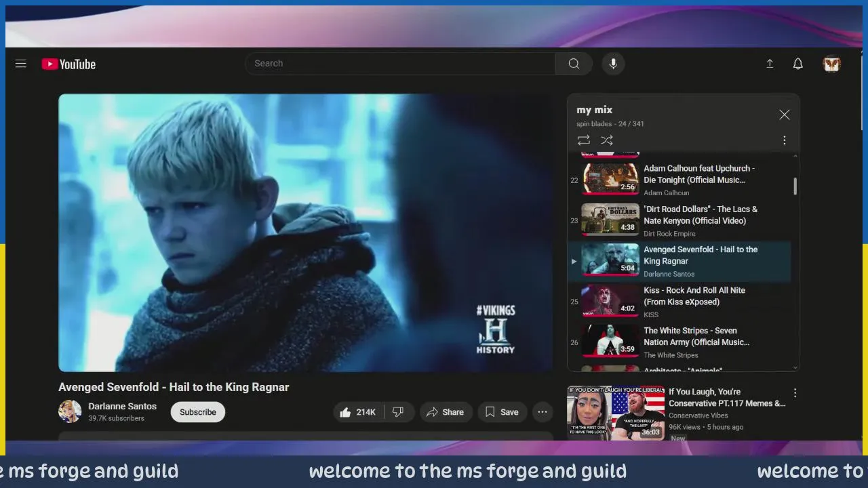Save the video to a playlist

point(502,412)
